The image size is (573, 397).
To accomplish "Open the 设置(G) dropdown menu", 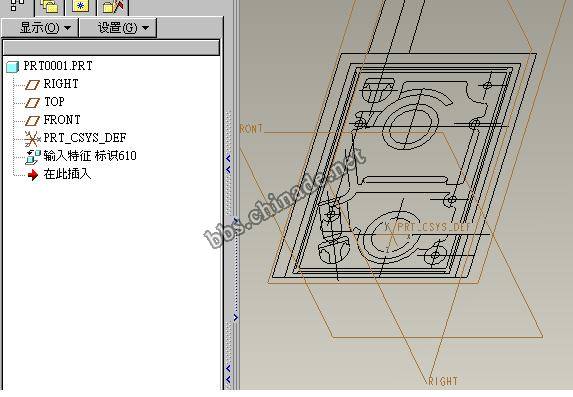I will (x=118, y=28).
